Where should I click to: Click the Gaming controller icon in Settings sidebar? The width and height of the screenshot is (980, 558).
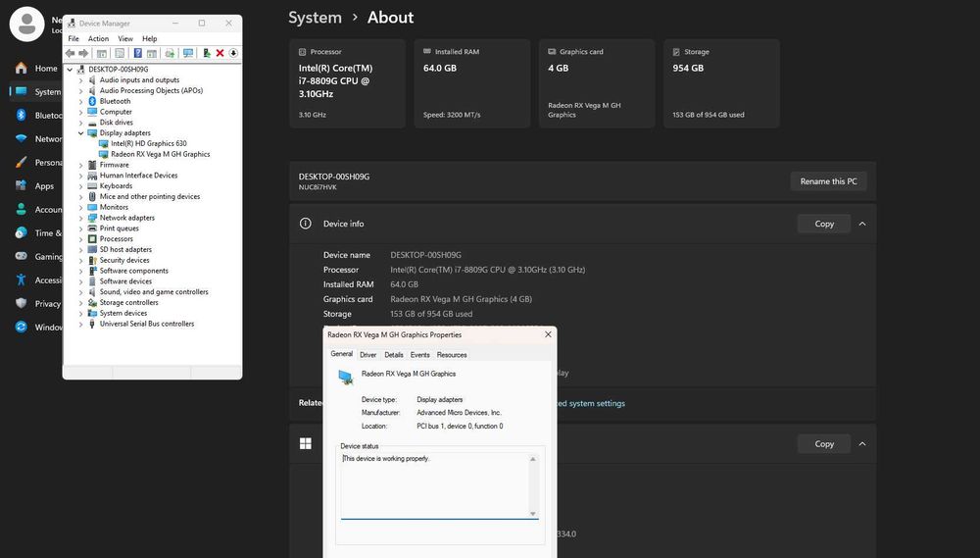coord(22,256)
